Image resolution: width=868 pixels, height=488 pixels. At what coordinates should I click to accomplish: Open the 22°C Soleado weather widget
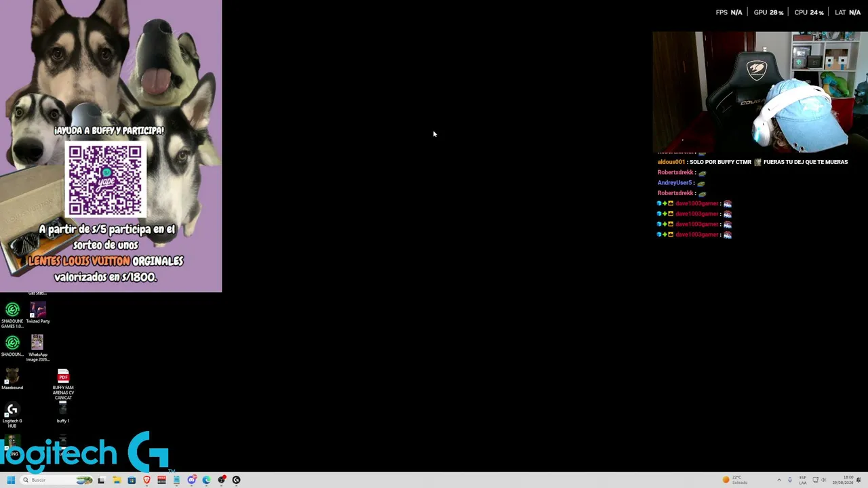click(x=735, y=480)
